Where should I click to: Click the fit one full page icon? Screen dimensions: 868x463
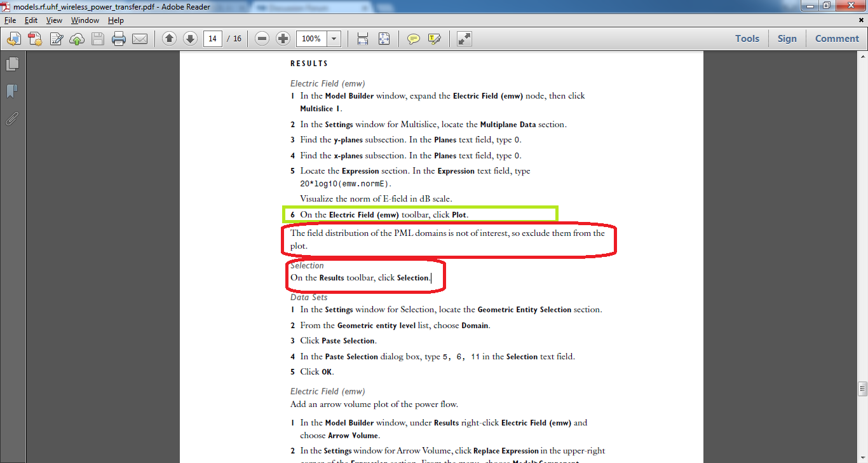[384, 39]
